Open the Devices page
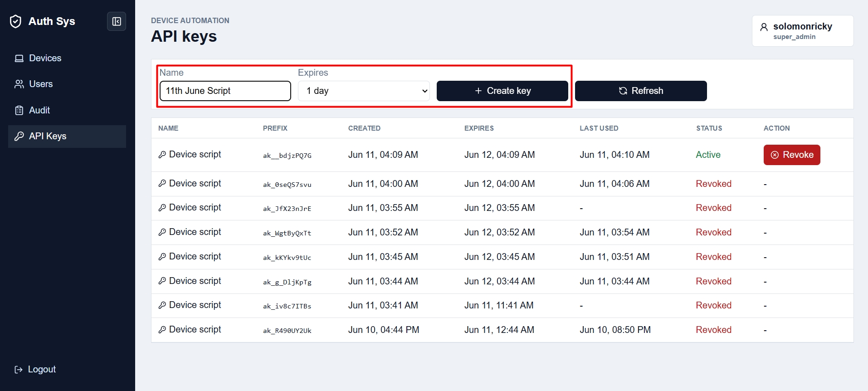This screenshot has width=868, height=391. click(67, 58)
